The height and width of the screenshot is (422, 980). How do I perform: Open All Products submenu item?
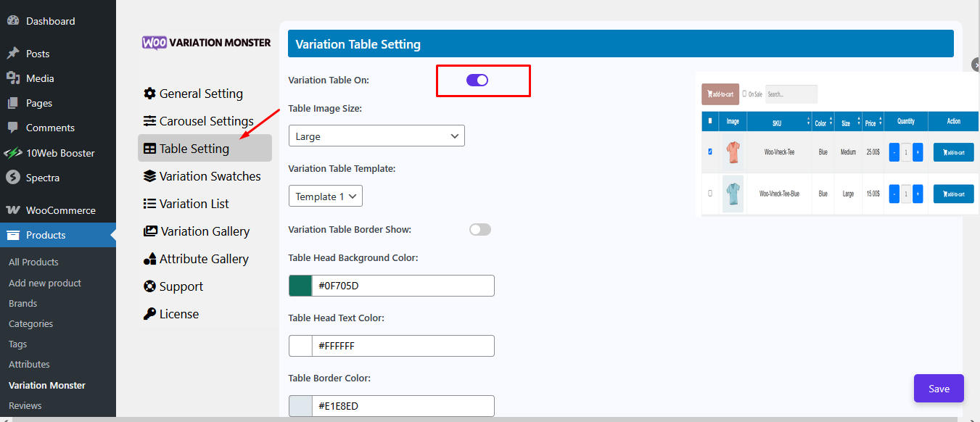(33, 262)
